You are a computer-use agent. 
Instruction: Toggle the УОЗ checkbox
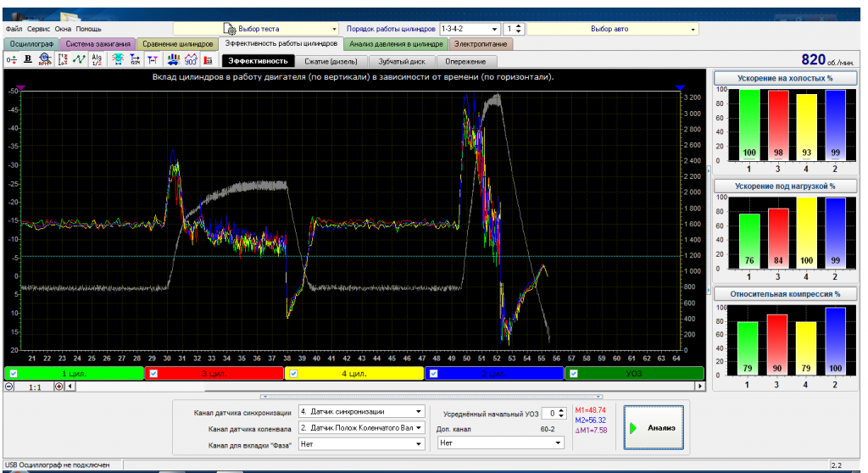pos(574,374)
